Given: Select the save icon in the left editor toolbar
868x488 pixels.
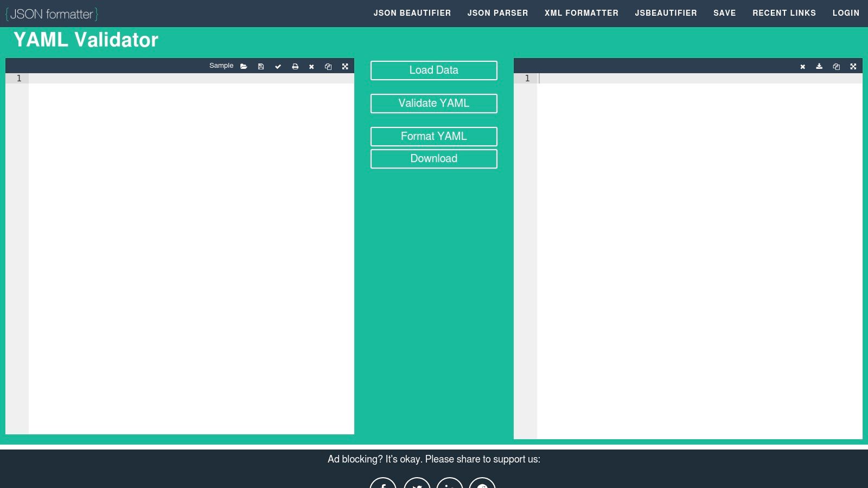Looking at the screenshot, I should click(261, 66).
